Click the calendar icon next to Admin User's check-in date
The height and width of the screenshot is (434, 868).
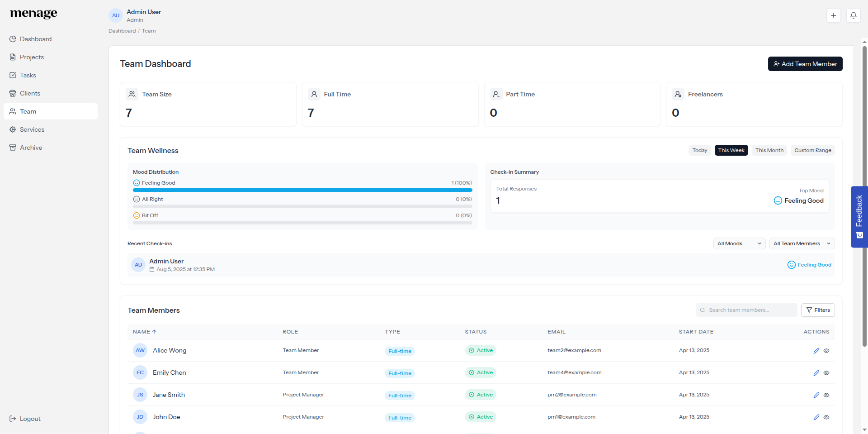tap(152, 269)
